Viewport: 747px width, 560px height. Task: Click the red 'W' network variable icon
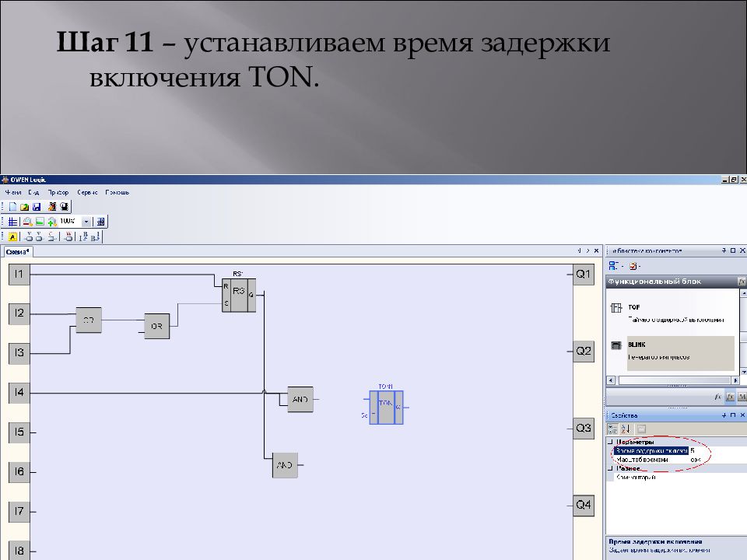point(68,236)
